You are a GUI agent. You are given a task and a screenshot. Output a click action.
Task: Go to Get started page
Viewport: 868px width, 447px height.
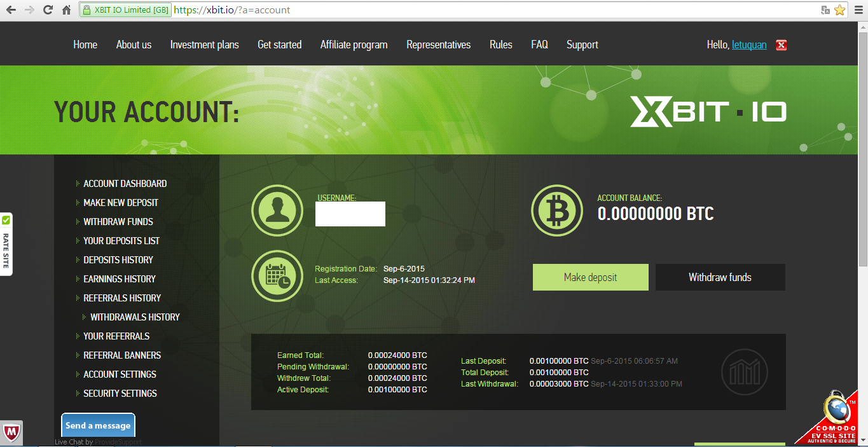point(279,45)
